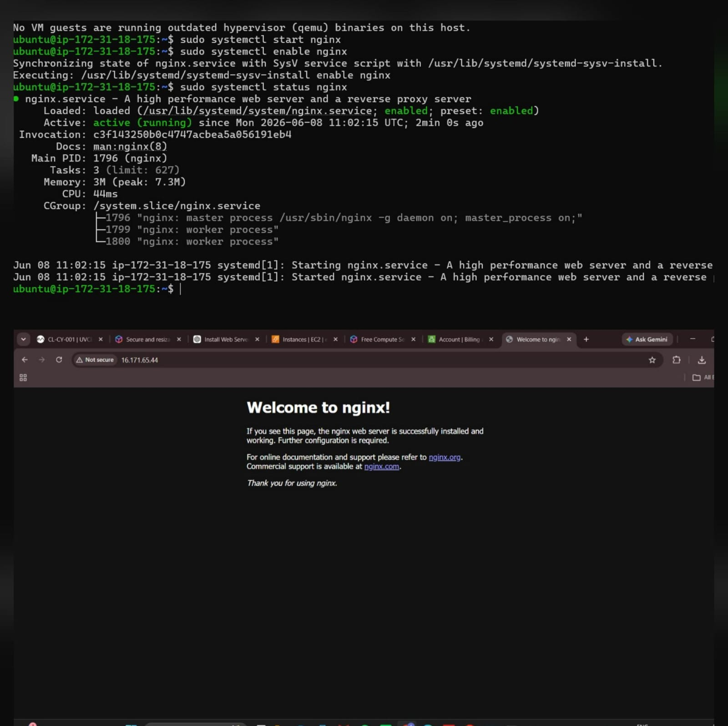
Task: Close the Account | Billing tab
Action: pos(491,339)
